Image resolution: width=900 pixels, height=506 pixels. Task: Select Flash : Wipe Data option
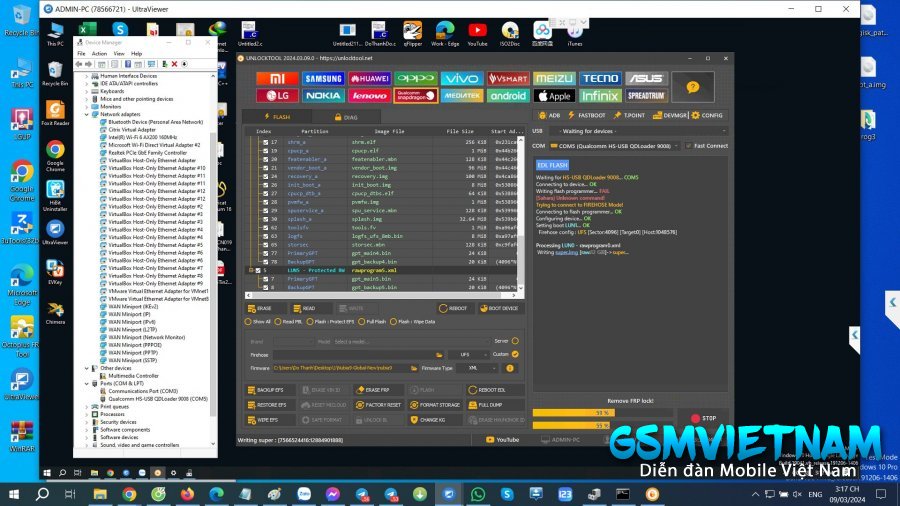point(393,322)
